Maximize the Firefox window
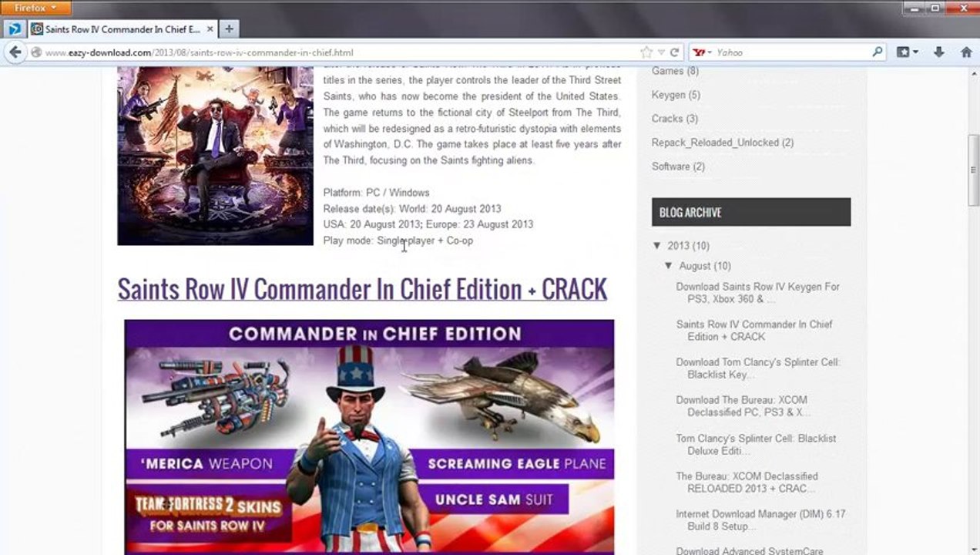The height and width of the screenshot is (555, 980). pyautogui.click(x=935, y=7)
